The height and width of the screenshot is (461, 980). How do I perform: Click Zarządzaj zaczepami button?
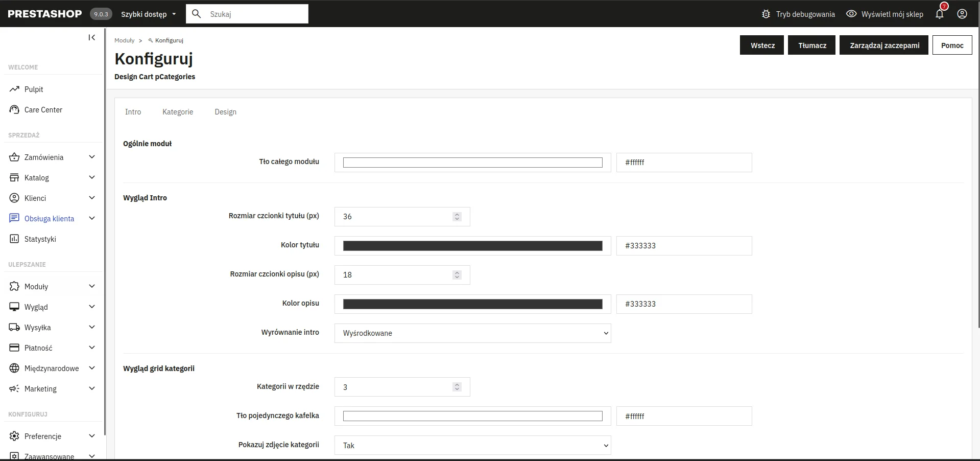pyautogui.click(x=884, y=45)
